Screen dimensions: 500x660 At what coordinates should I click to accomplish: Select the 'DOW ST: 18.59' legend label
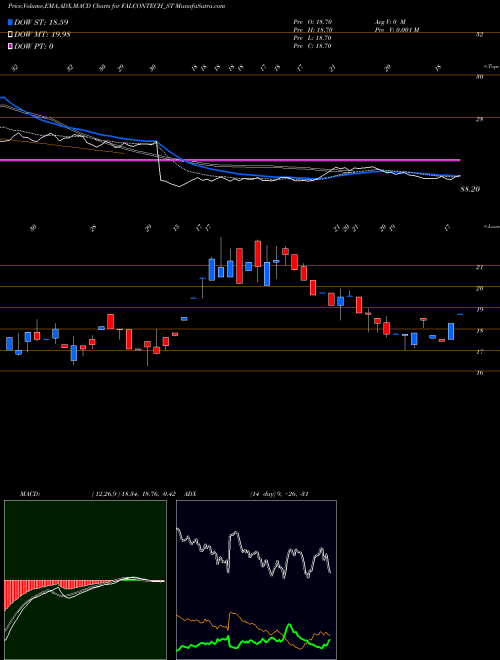click(41, 22)
